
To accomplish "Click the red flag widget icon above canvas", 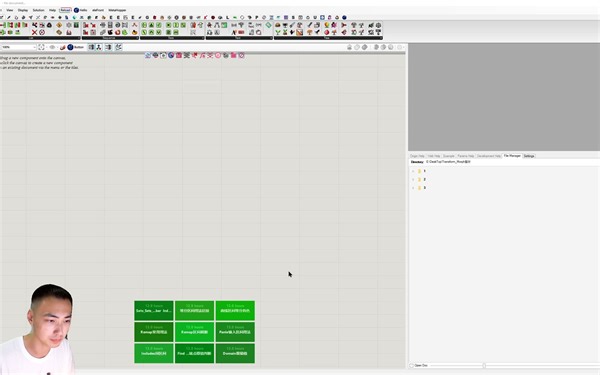I will (194, 55).
